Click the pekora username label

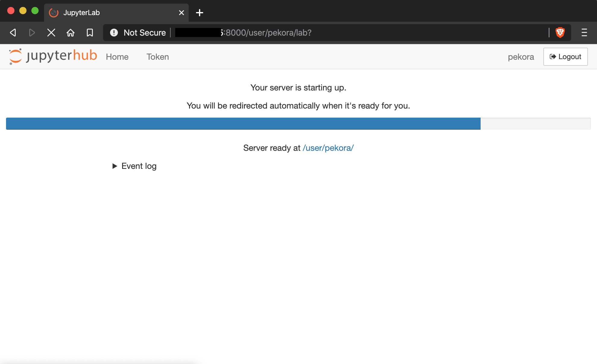coord(521,57)
